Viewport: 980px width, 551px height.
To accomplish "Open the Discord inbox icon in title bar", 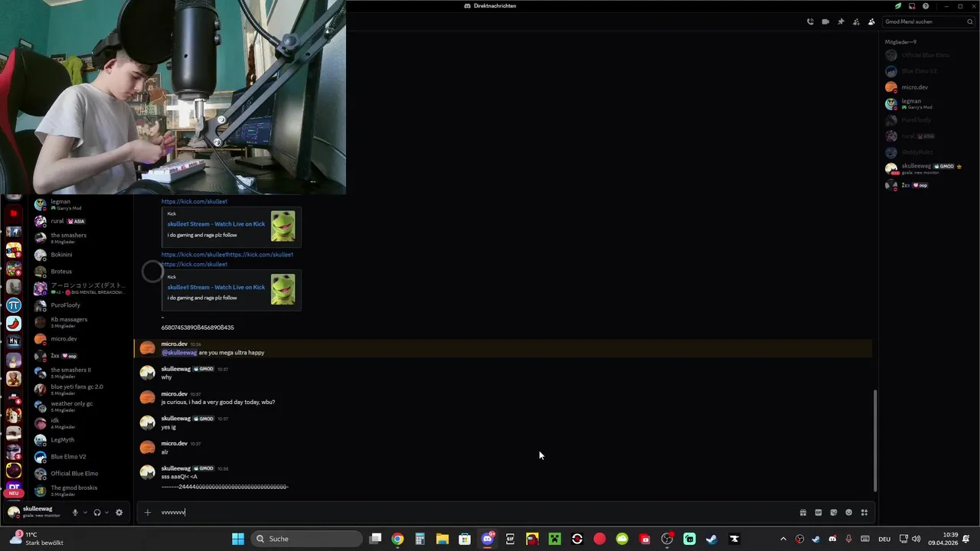I will [x=912, y=6].
